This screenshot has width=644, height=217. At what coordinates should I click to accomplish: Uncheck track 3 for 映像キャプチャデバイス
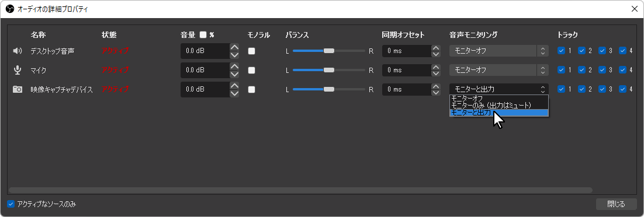(602, 89)
